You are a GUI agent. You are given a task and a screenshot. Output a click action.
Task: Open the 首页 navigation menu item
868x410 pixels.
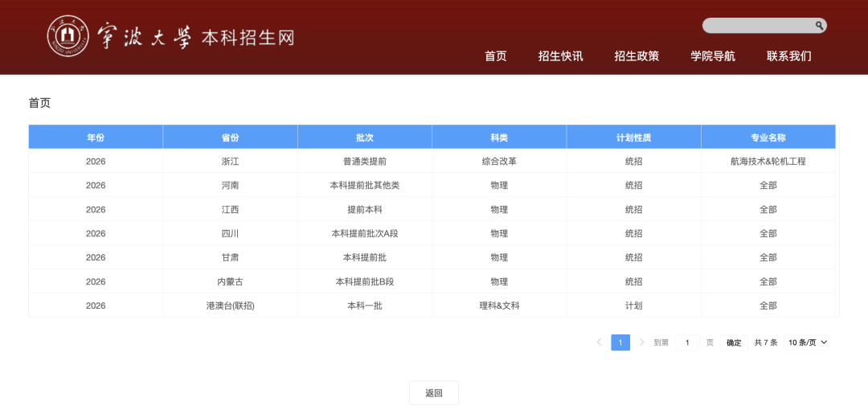(495, 56)
